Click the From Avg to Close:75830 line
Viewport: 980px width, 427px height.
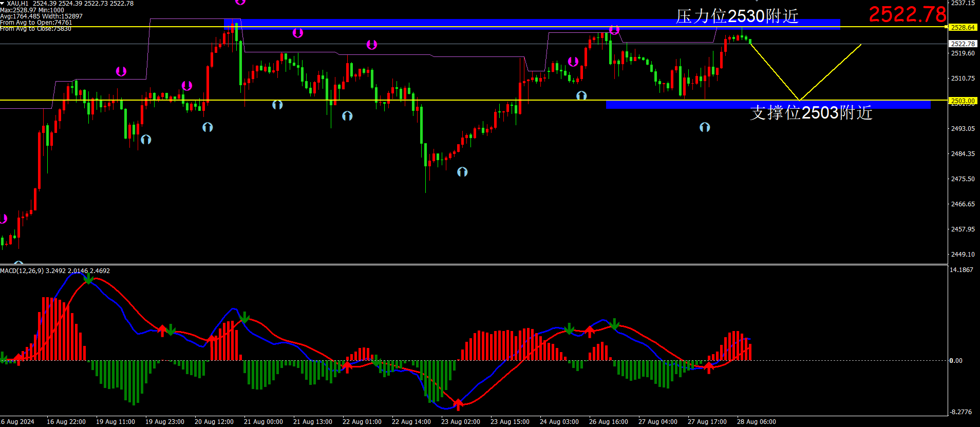point(36,29)
